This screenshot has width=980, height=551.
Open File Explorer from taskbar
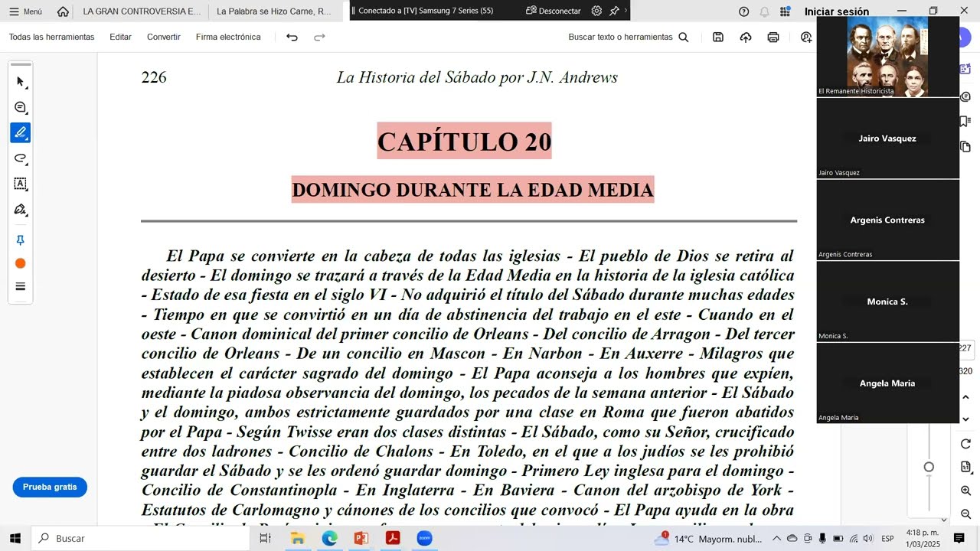[x=297, y=538]
